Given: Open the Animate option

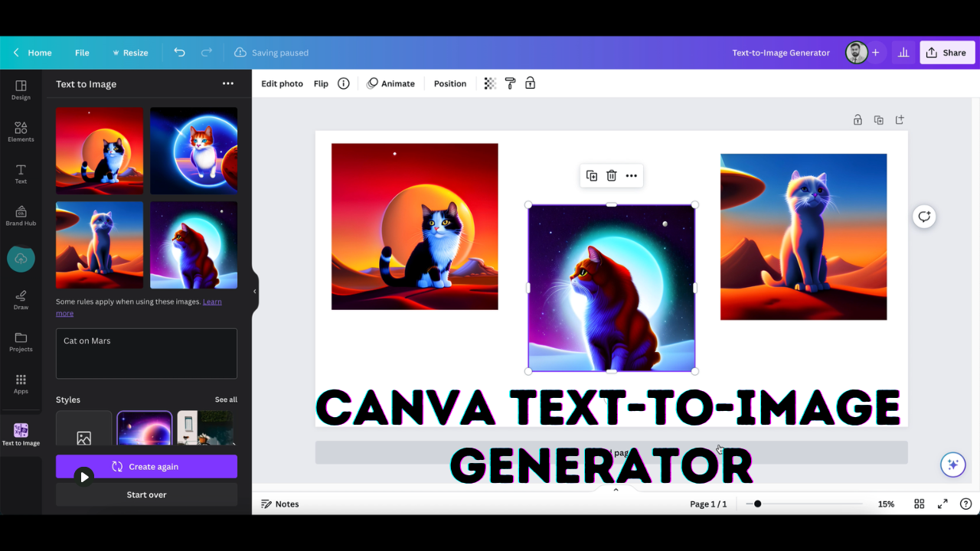Looking at the screenshot, I should coord(390,83).
